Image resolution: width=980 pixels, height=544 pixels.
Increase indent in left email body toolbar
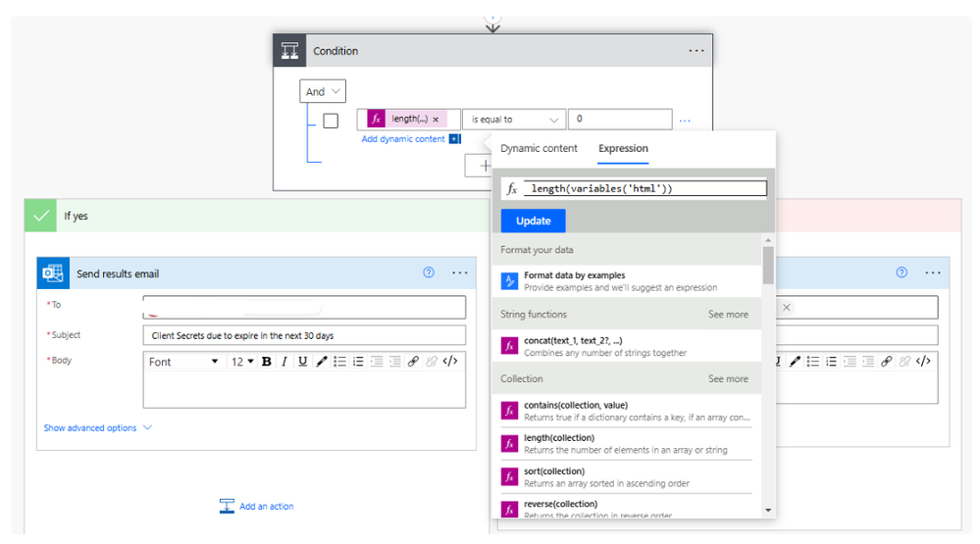[x=395, y=362]
